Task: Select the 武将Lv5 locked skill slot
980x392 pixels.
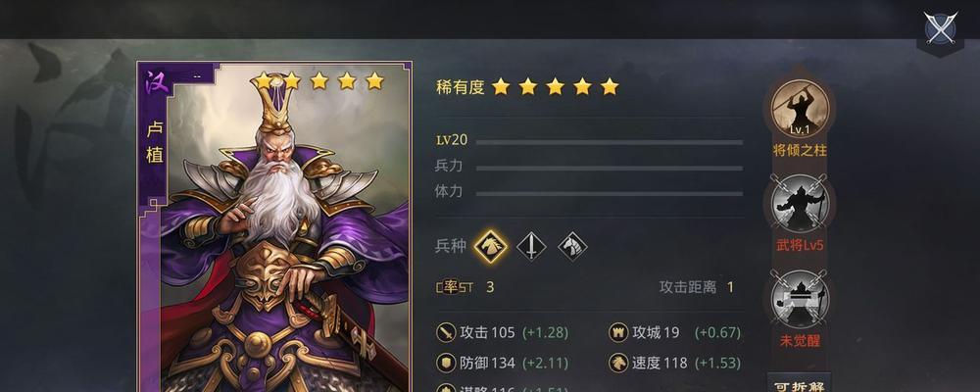Action: pos(800,203)
